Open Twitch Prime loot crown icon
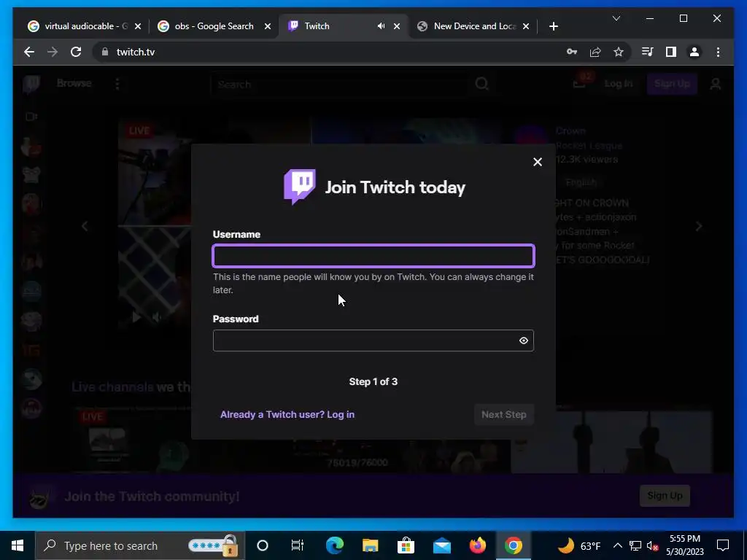Image resolution: width=747 pixels, height=560 pixels. coord(580,84)
